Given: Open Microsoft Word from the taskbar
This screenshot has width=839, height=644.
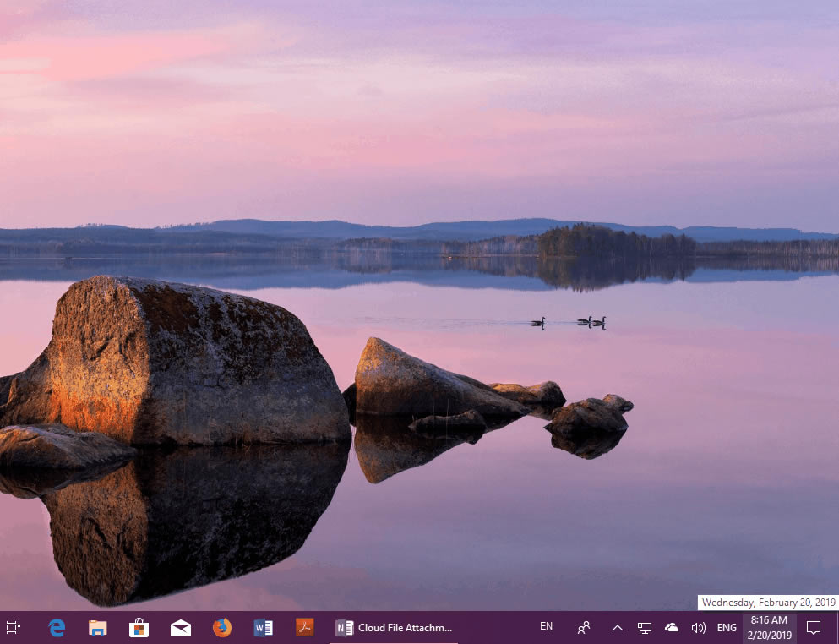Looking at the screenshot, I should coord(263,628).
